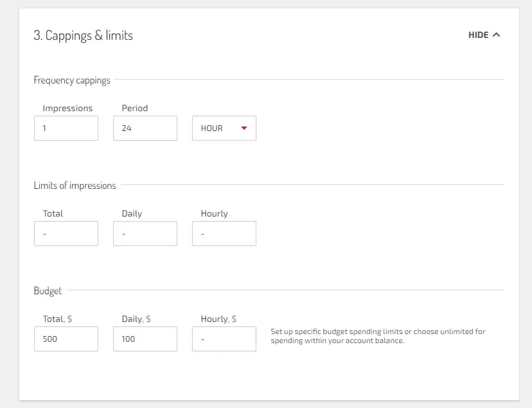
Task: Focus the empty Hourly budget field
Action: click(224, 339)
